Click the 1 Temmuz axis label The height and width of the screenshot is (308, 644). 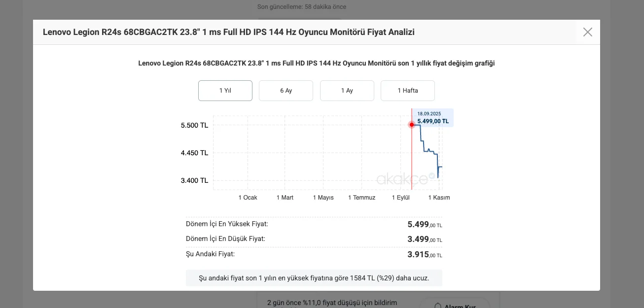[362, 198]
